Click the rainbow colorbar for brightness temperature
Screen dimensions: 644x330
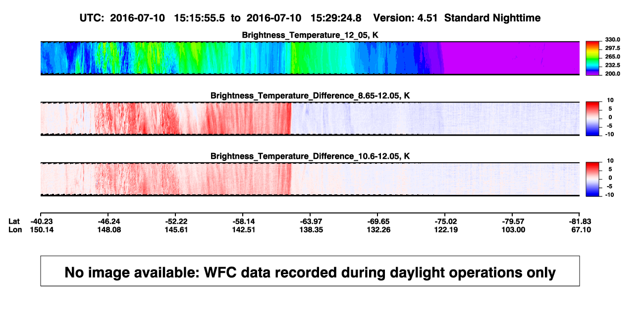593,58
